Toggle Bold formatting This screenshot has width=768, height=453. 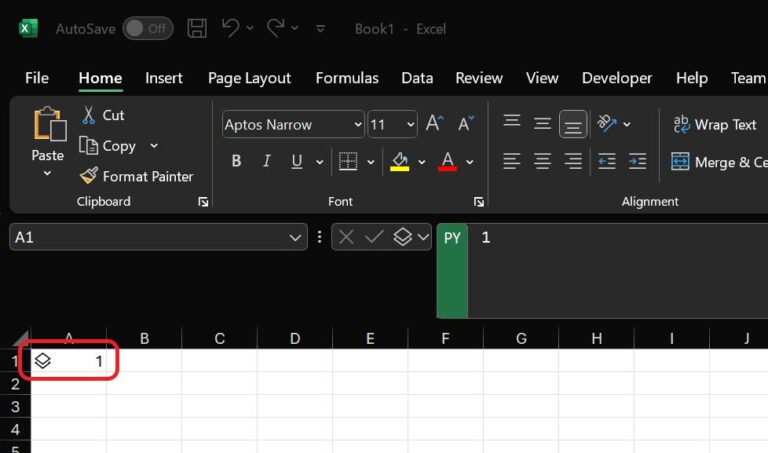[236, 161]
